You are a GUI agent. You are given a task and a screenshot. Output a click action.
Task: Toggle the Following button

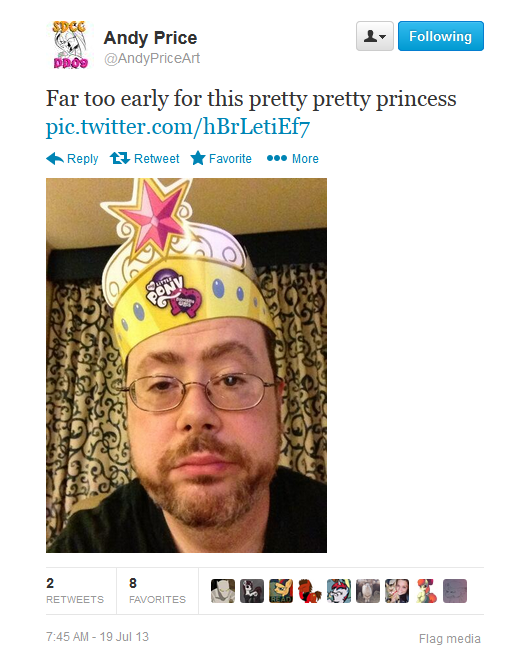[x=441, y=36]
